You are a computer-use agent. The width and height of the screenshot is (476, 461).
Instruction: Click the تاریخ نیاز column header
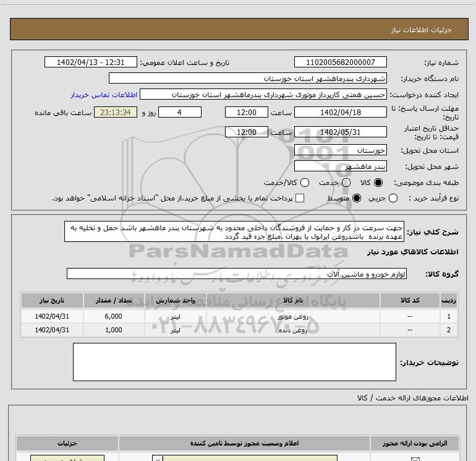pos(52,300)
